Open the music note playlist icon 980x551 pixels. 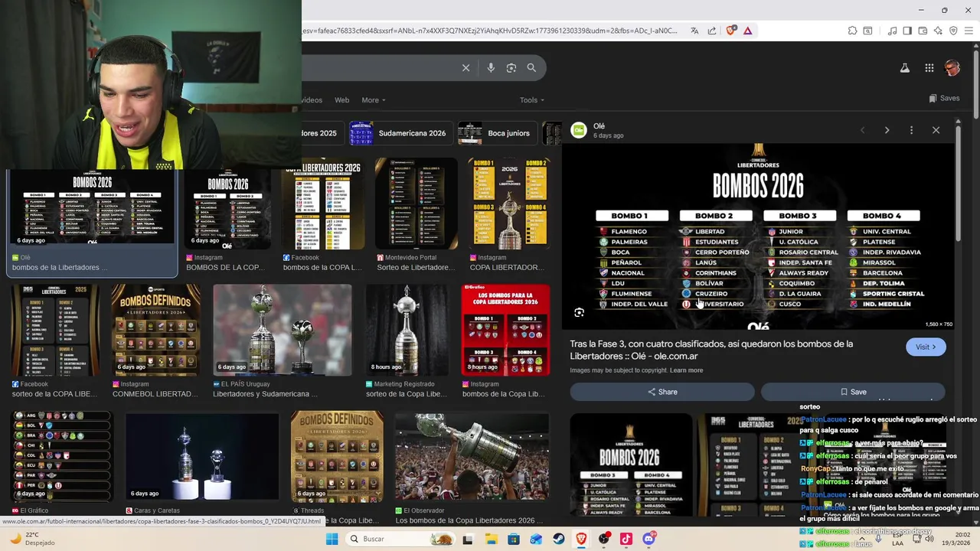[x=892, y=31]
